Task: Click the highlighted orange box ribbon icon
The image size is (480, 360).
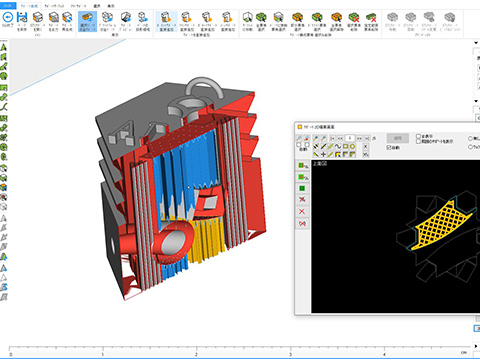Action: pos(87,17)
